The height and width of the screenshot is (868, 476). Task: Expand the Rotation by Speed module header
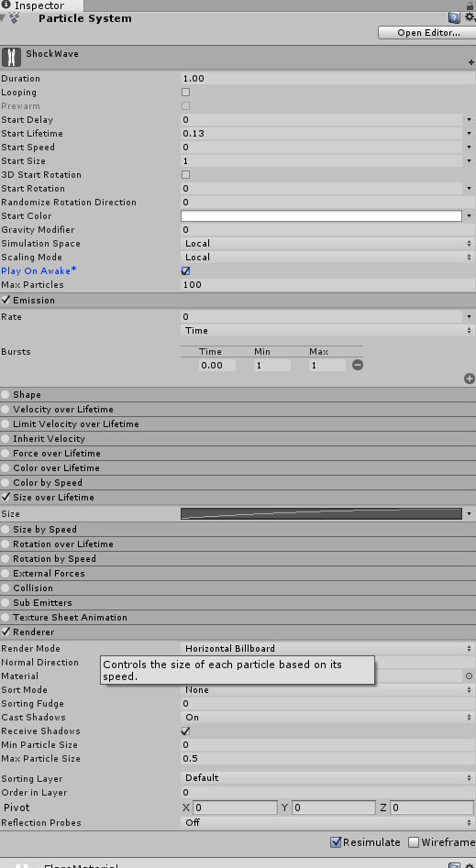(x=238, y=558)
